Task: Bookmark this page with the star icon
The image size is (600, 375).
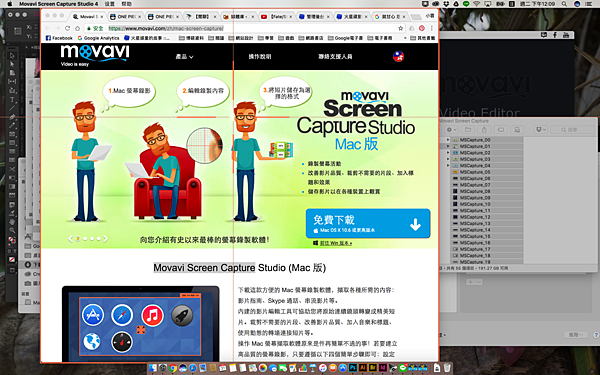Action: (401, 28)
